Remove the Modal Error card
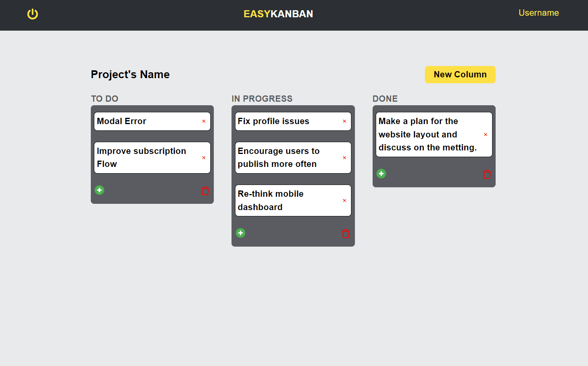This screenshot has height=366, width=588. click(x=204, y=121)
